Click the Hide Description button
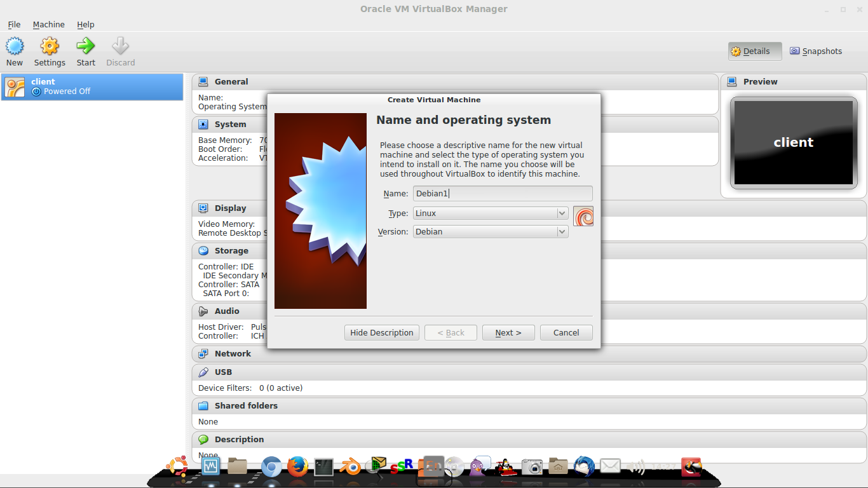The height and width of the screenshot is (488, 868). coord(382,332)
